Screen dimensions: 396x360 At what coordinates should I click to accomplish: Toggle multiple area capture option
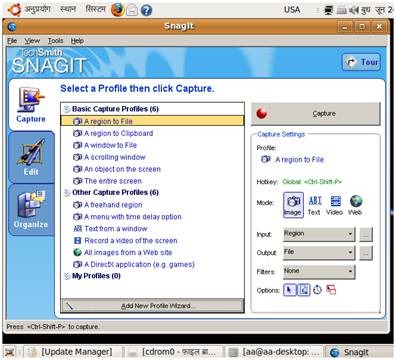(x=331, y=290)
